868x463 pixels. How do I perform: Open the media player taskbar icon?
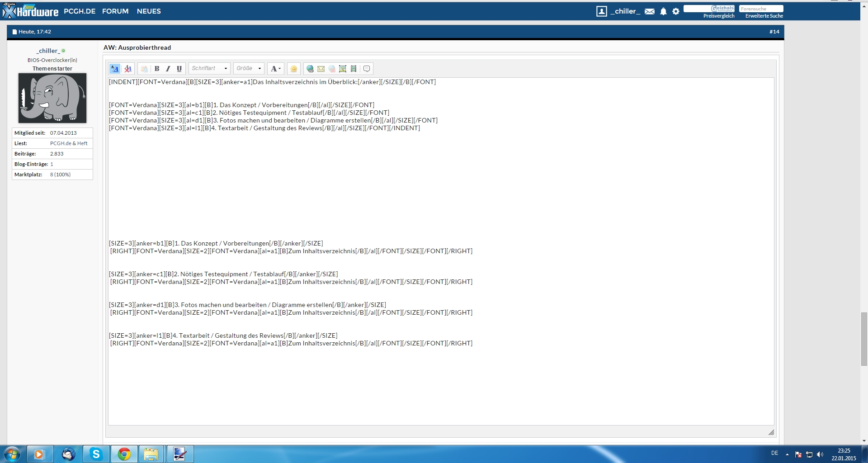coord(39,454)
